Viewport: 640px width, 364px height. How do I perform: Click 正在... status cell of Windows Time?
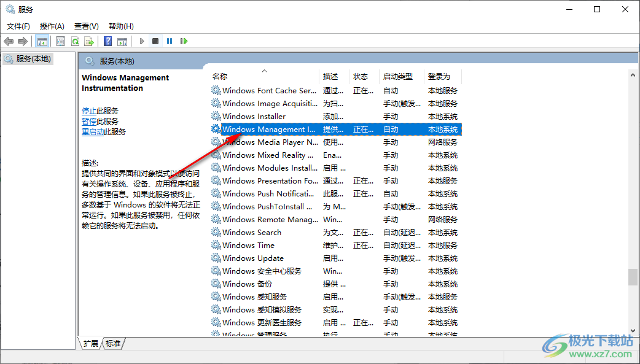363,246
